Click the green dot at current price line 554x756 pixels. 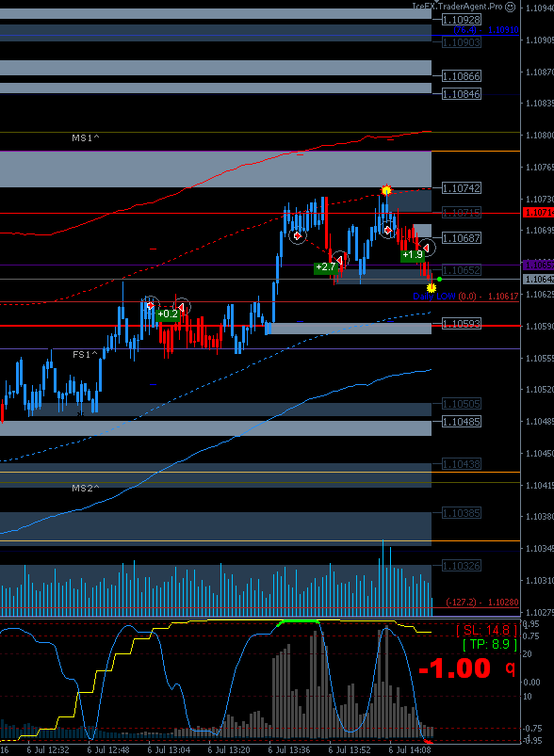pyautogui.click(x=439, y=280)
